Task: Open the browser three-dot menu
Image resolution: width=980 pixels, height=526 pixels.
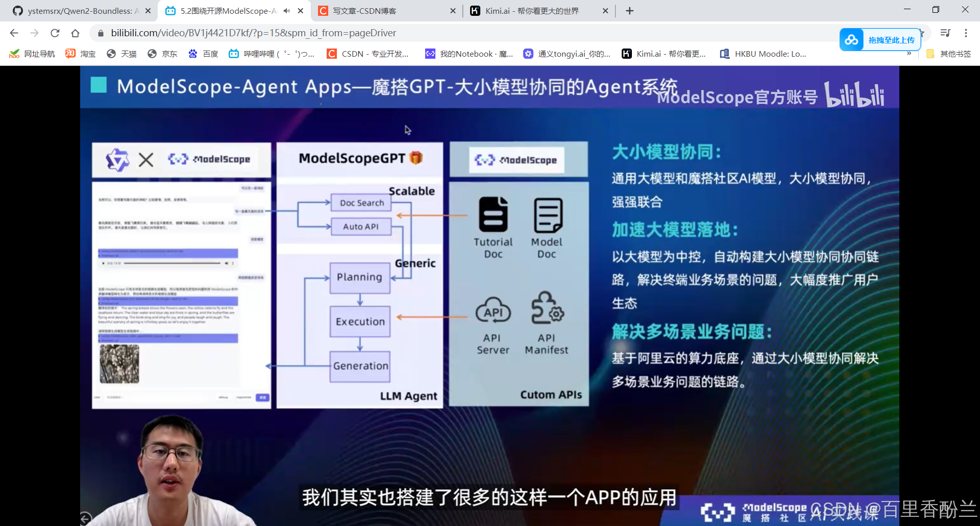Action: tap(966, 33)
